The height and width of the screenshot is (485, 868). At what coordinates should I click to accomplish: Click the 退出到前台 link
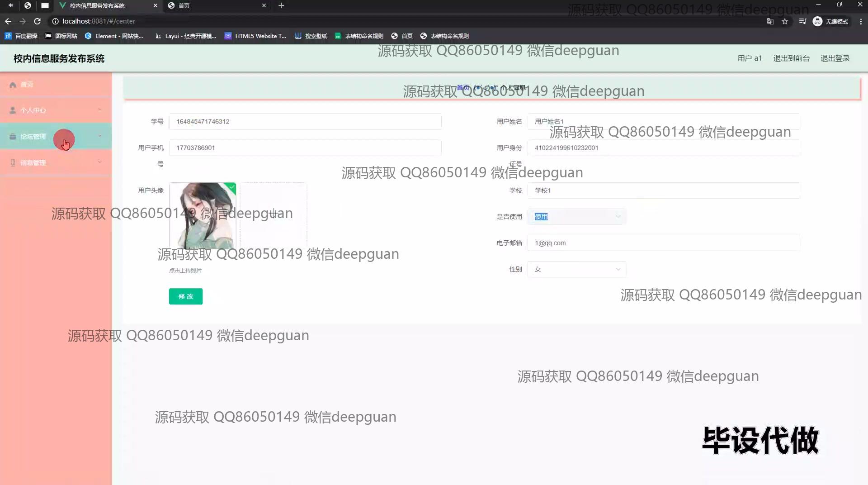791,58
